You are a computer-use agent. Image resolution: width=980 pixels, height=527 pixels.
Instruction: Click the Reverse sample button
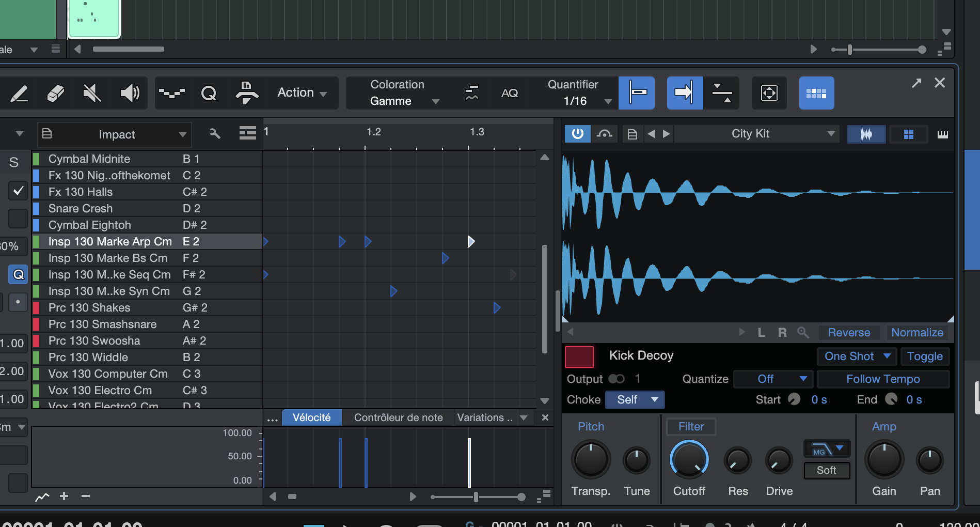849,332
